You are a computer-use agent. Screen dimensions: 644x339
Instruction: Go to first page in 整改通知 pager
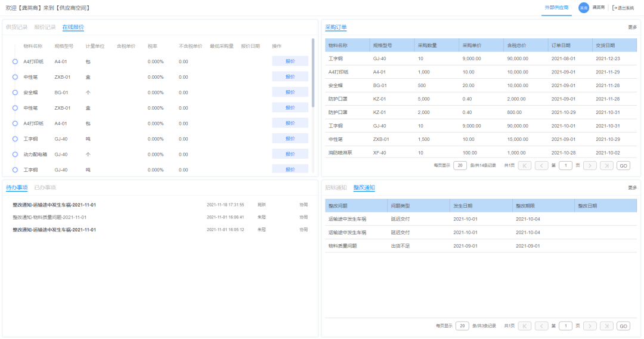[525, 326]
